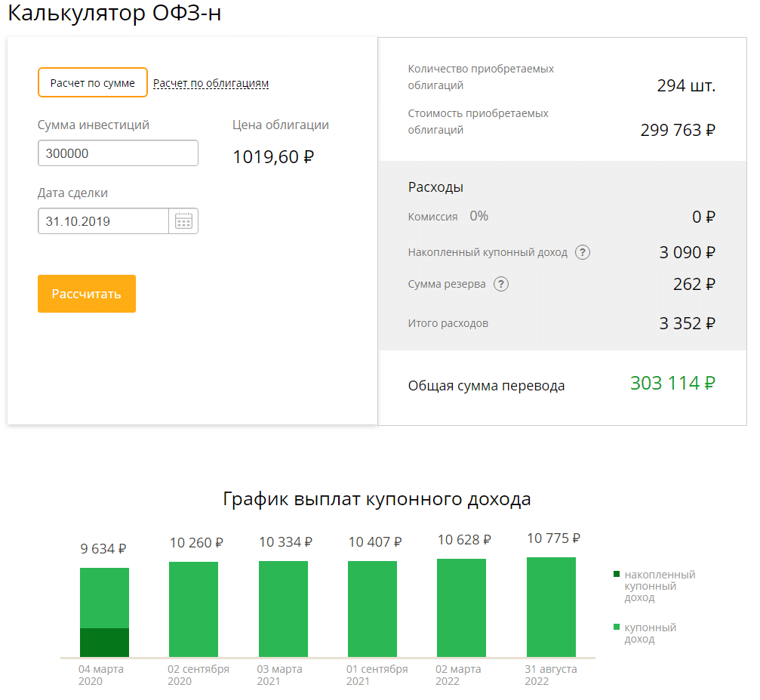Click the Дата сделки input field
Image resolution: width=760 pixels, height=700 pixels.
pos(103,221)
